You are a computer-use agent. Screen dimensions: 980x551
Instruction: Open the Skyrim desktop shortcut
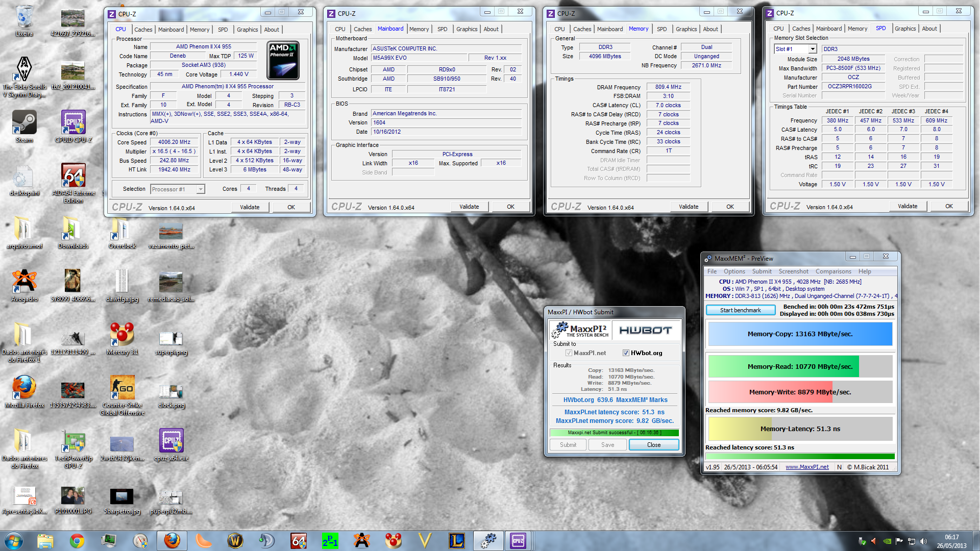pos(24,77)
